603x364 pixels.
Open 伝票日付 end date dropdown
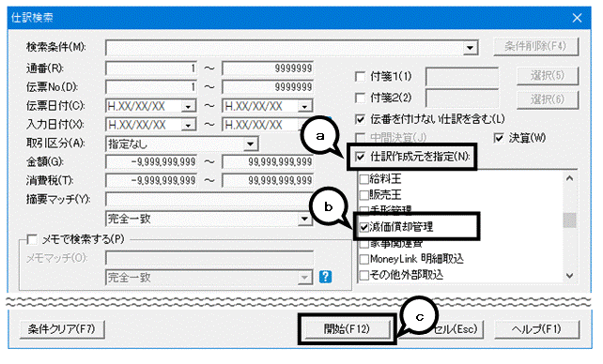click(x=304, y=106)
